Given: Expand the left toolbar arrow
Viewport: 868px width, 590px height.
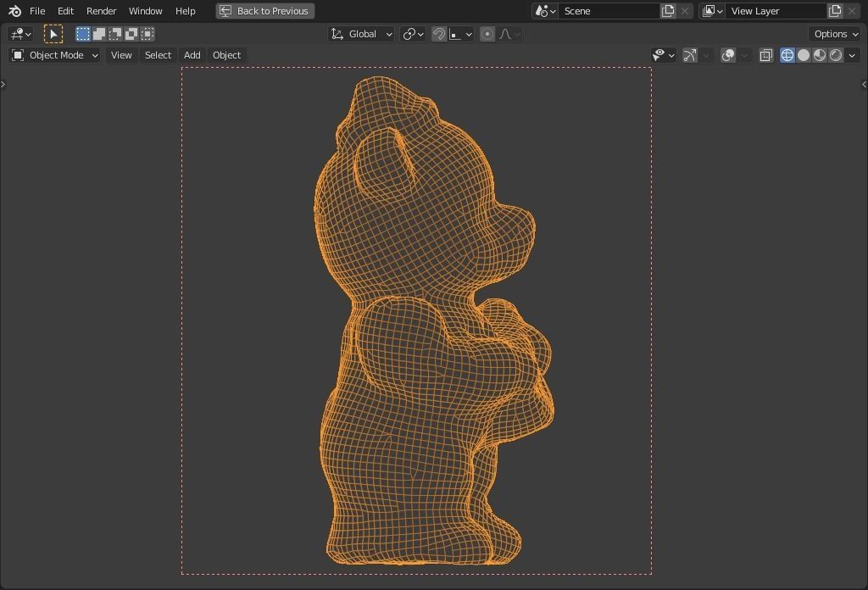Looking at the screenshot, I should [x=3, y=84].
